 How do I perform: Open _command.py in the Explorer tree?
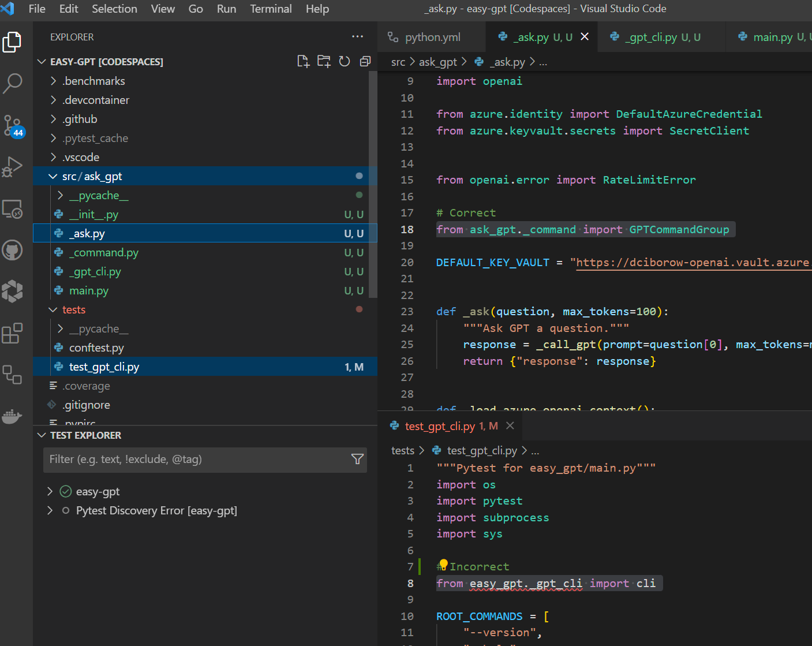(x=205, y=252)
